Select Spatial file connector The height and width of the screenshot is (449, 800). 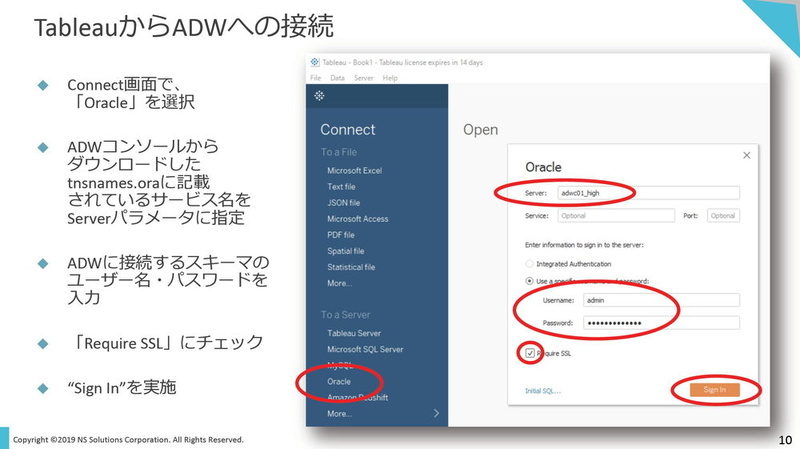345,251
